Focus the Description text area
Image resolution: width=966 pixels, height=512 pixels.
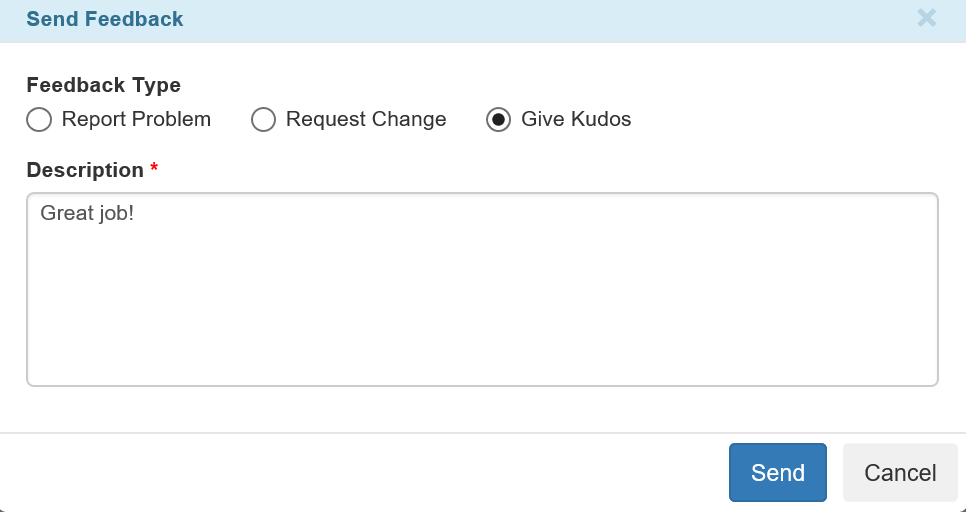pos(482,290)
